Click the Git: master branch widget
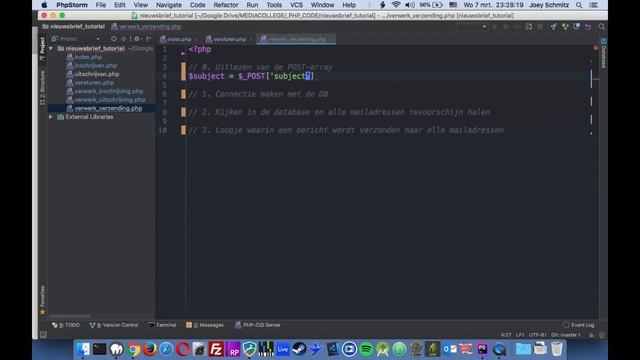640x360 pixels. (566, 335)
